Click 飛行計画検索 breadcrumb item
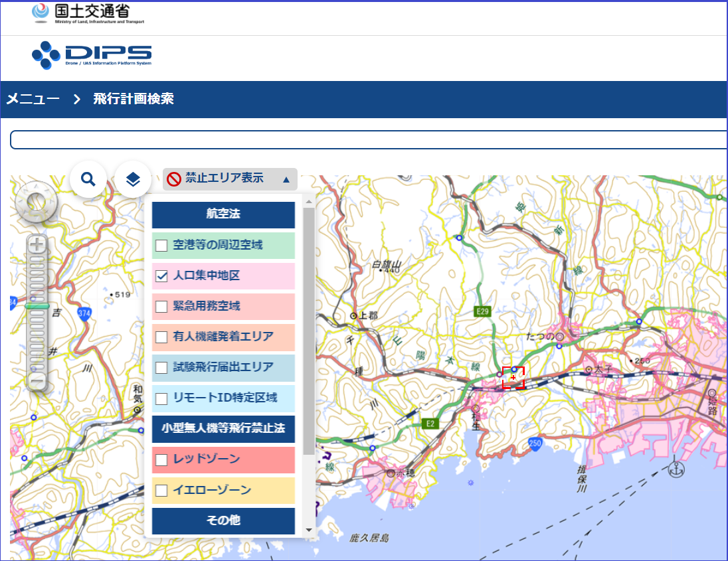 134,100
